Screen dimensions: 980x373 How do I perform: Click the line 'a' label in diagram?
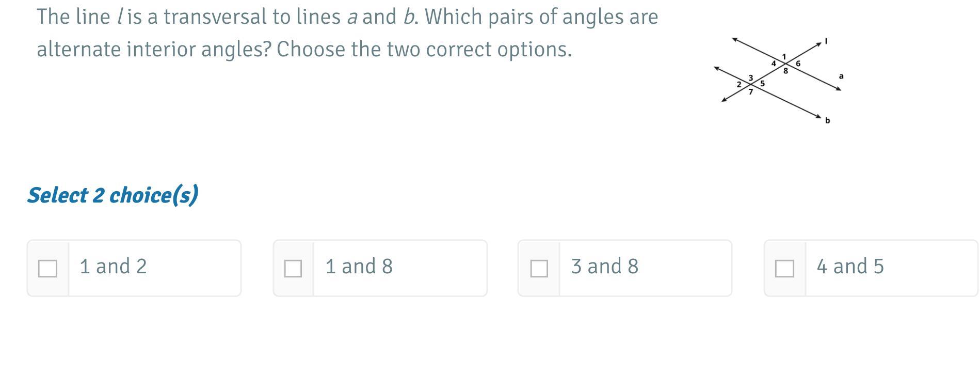click(x=841, y=76)
